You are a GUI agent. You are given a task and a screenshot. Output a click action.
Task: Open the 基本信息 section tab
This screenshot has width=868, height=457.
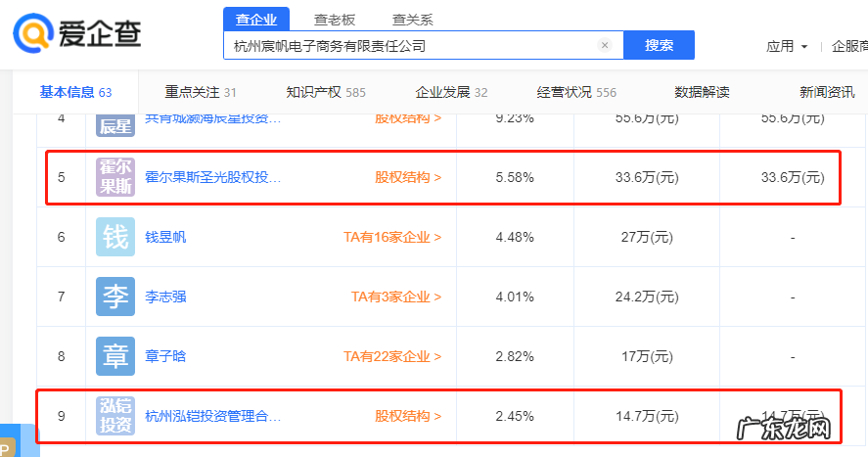(x=75, y=92)
